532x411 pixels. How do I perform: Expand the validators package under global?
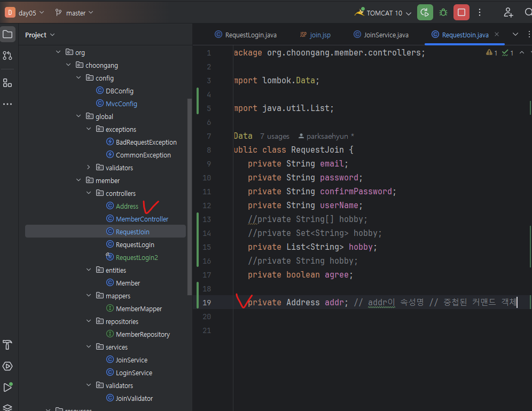89,168
